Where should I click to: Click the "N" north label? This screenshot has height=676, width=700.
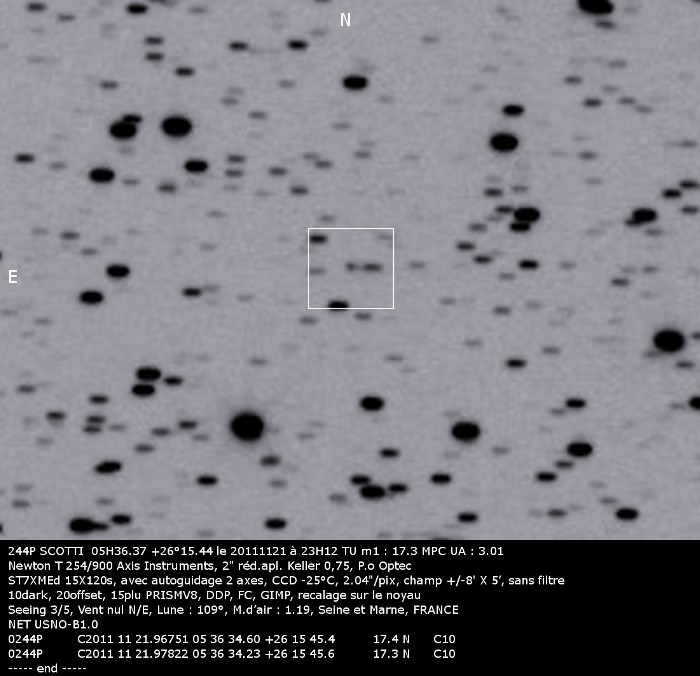[345, 20]
